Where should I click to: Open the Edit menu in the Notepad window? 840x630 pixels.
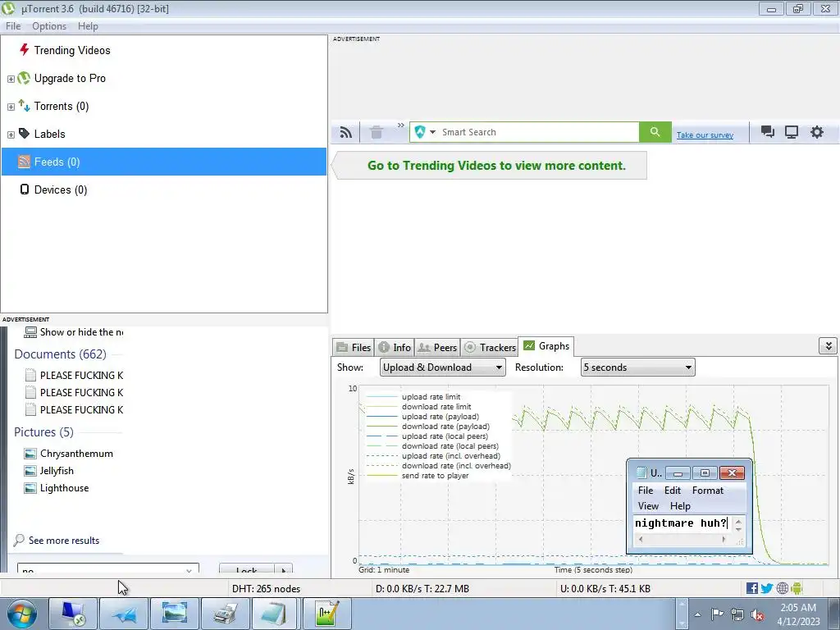[673, 491]
